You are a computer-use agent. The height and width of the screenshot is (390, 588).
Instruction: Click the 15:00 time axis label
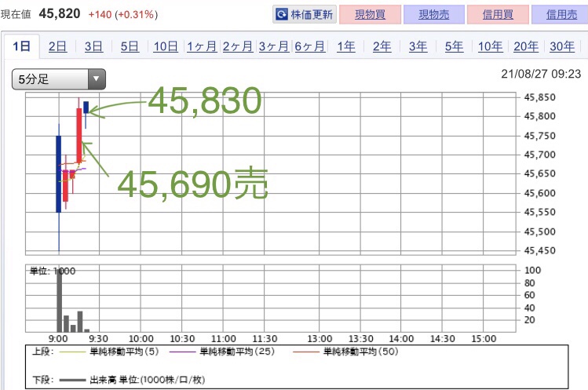pos(484,339)
